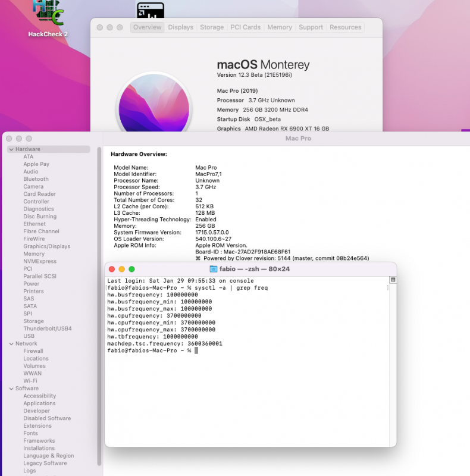Open the Support tab
Viewport: 470px width, 476px height.
311,27
